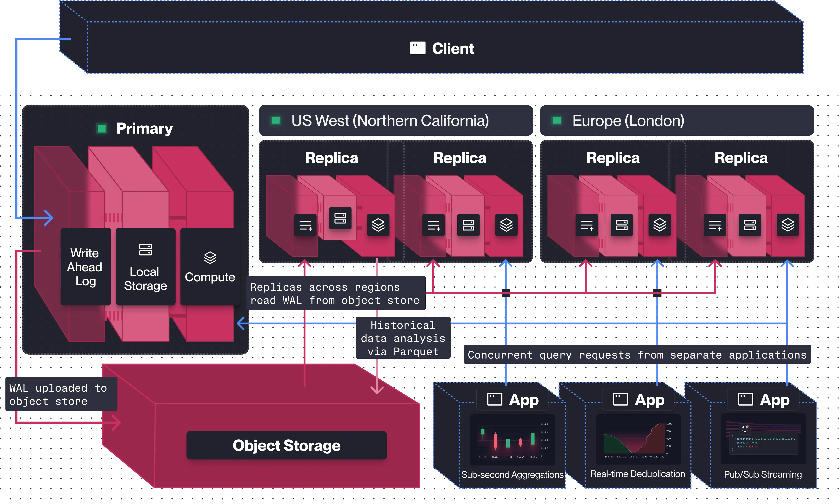Click the blue arrowhead pointing into Primary from Client
Screen dimensions: 839x504
tap(49, 218)
